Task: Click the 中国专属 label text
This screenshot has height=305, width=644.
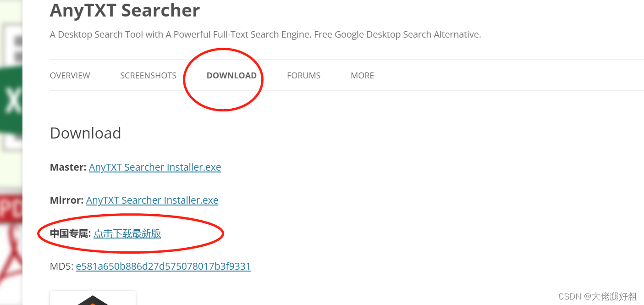Action: click(70, 233)
